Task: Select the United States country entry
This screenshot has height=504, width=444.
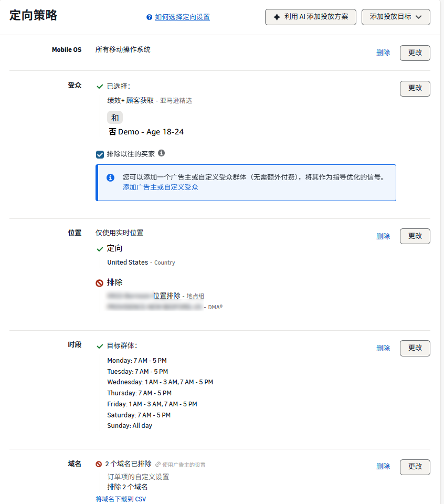Action: click(x=141, y=262)
